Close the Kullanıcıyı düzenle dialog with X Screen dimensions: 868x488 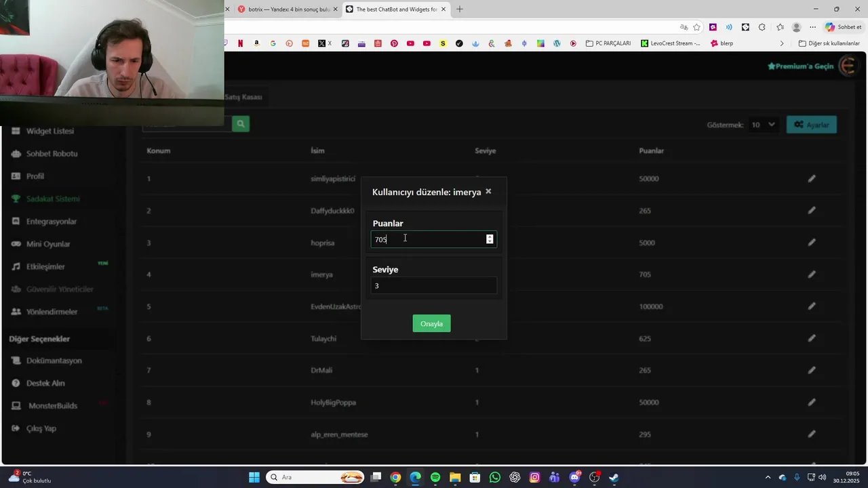point(488,192)
